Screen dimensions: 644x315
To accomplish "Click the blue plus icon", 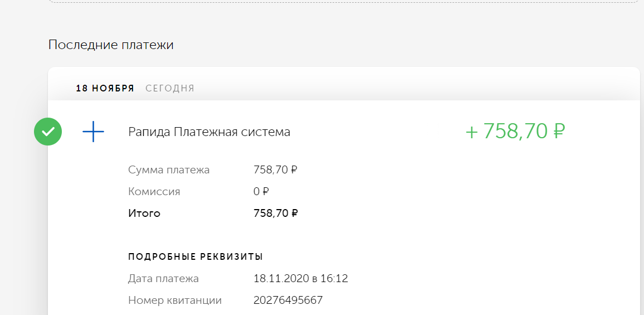I will click(93, 132).
